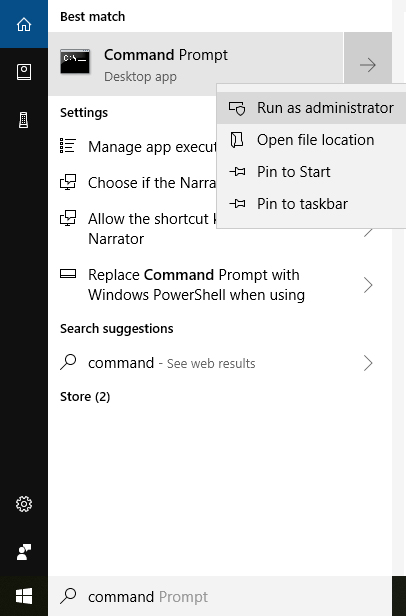Screen dimensions: 406x616
Task: Open Allow the shortcut key Narrator setting
Action: pos(132,229)
